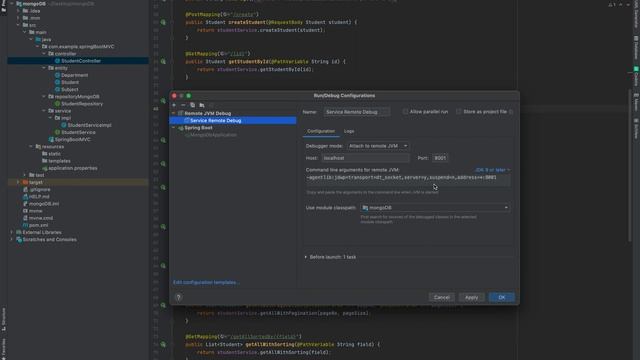Viewport: 640px width, 360px height.
Task: Open HELP.md file in project tree
Action: [x=39, y=197]
